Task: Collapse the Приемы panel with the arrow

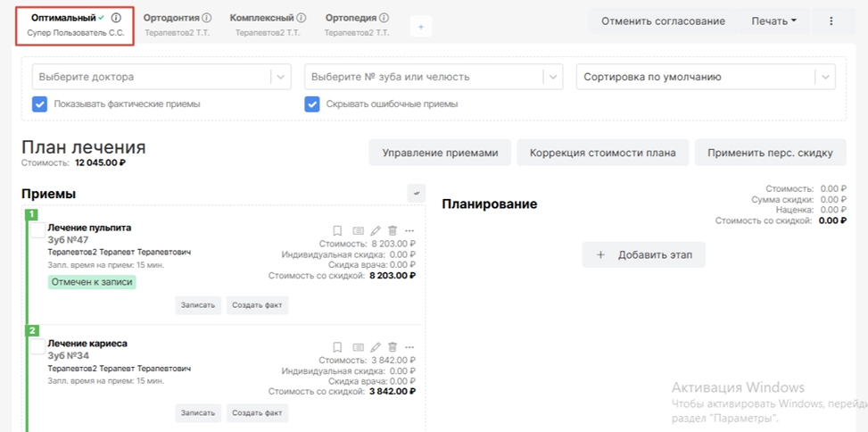Action: click(416, 193)
